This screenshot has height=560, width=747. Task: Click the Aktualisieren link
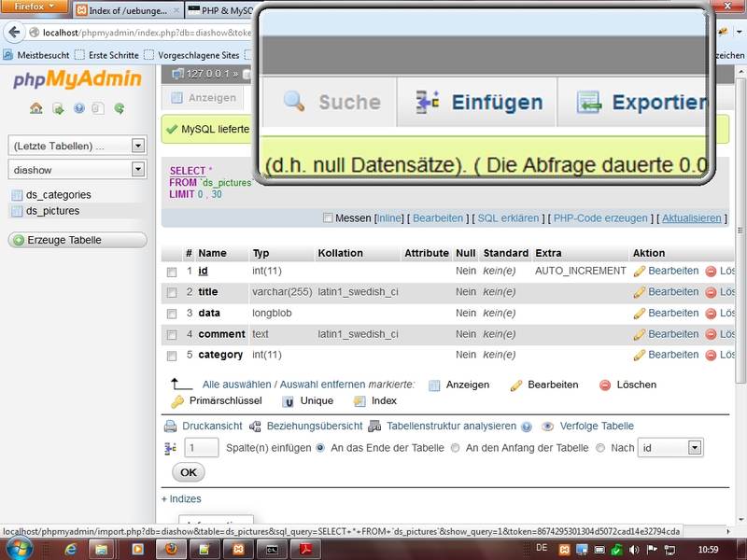pyautogui.click(x=691, y=218)
